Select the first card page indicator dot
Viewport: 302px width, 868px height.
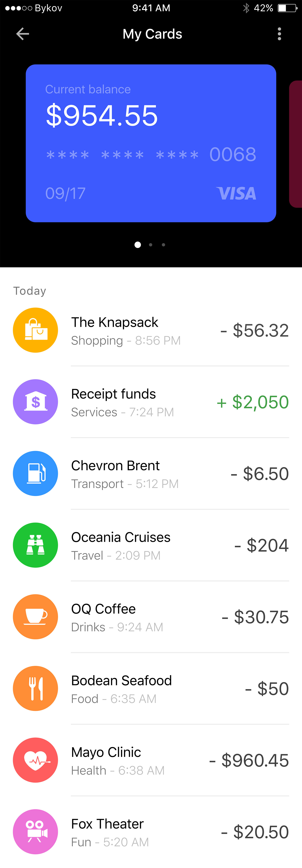tap(138, 245)
